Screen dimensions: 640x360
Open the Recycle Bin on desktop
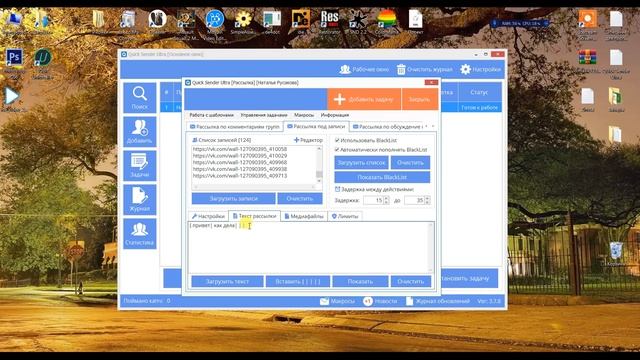pos(616,251)
